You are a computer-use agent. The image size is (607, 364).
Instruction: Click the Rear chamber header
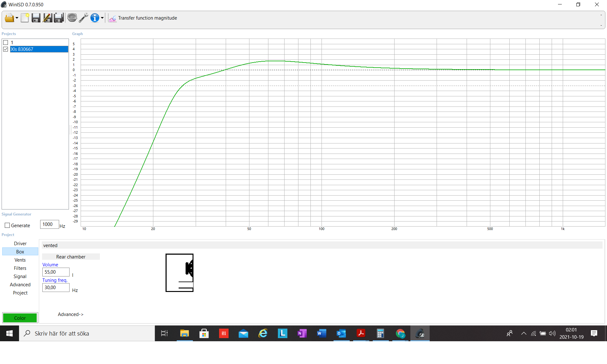[71, 257]
